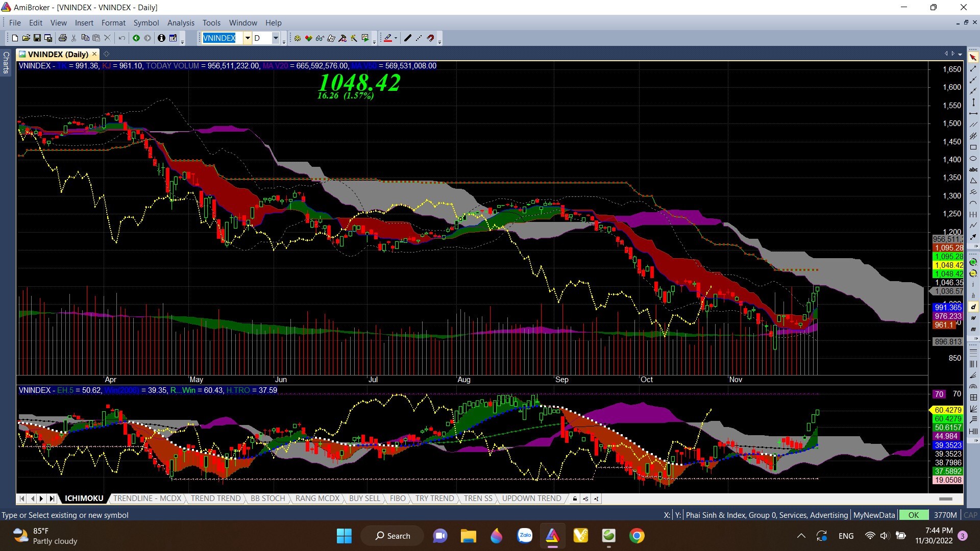Click the Information (i) icon

(x=161, y=38)
